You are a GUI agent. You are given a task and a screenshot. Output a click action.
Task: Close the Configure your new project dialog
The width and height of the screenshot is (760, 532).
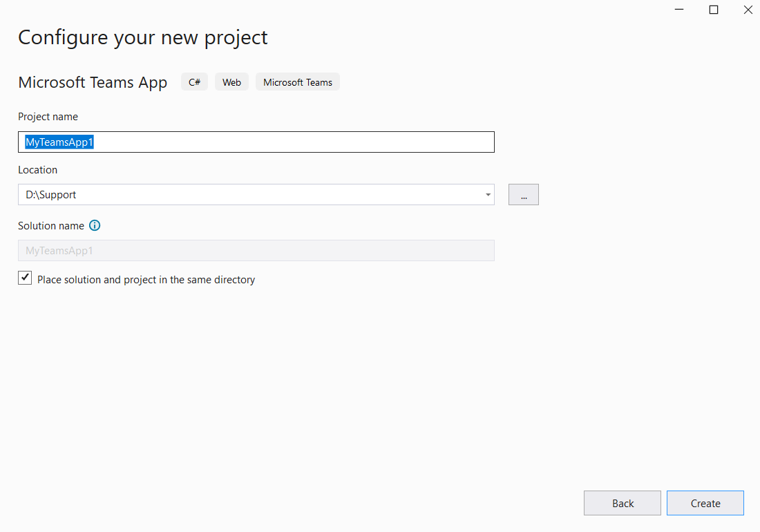[748, 10]
